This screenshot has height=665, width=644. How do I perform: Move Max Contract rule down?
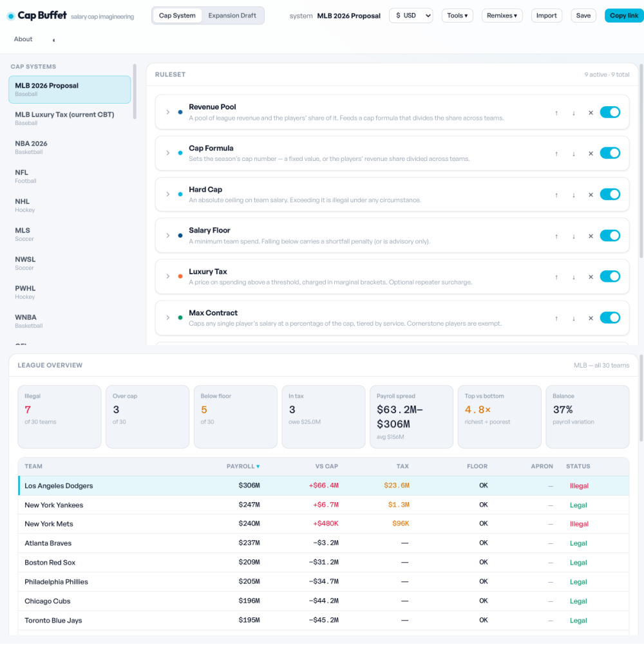pyautogui.click(x=574, y=318)
